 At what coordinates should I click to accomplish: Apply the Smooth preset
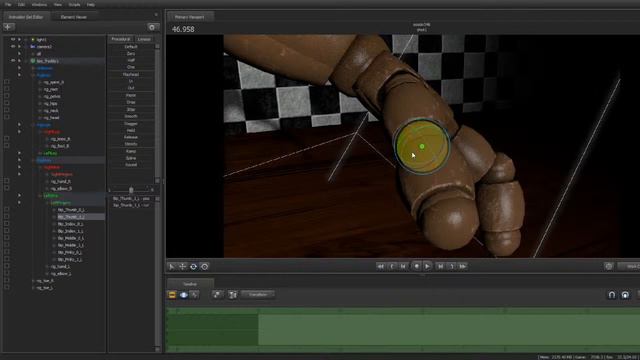click(131, 116)
